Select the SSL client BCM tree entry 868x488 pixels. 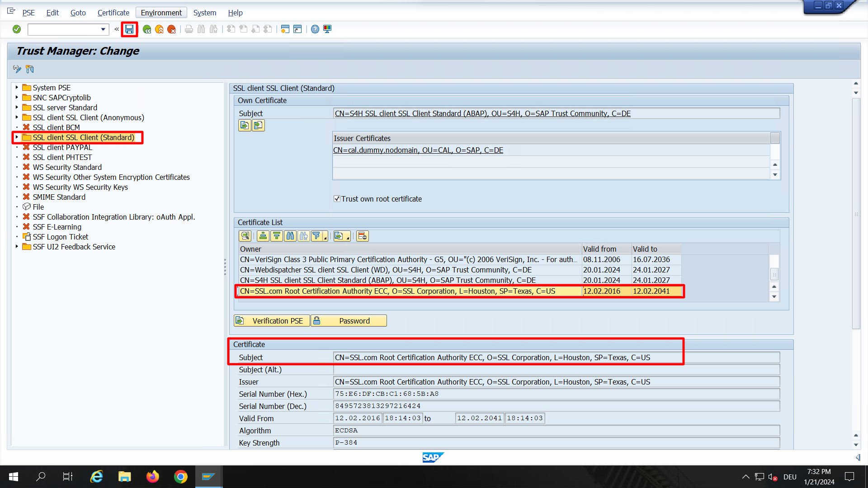[x=56, y=127]
